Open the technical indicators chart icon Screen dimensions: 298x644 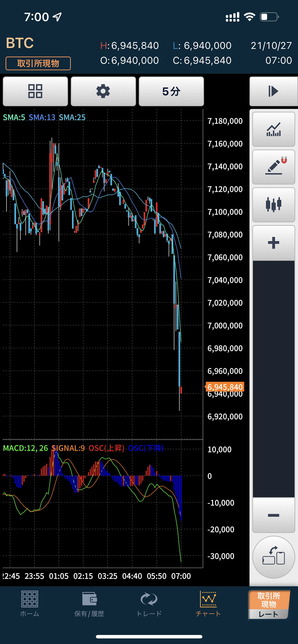coord(274,129)
